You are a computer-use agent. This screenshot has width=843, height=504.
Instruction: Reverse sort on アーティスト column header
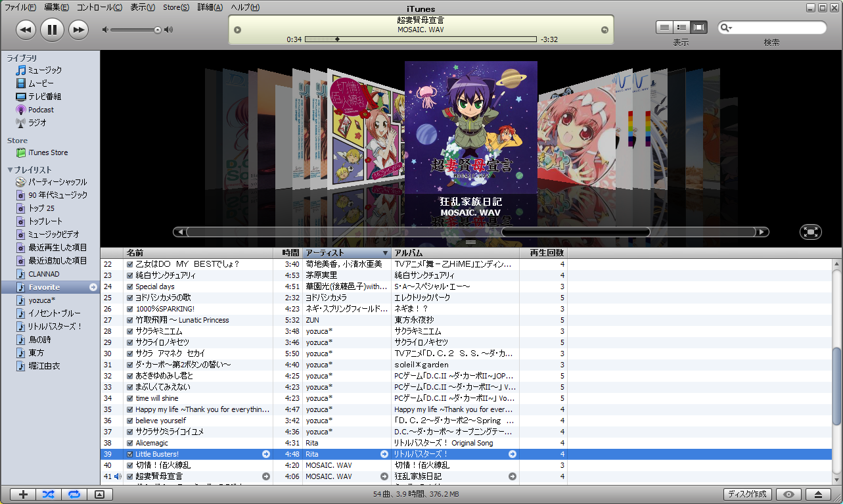tap(347, 253)
